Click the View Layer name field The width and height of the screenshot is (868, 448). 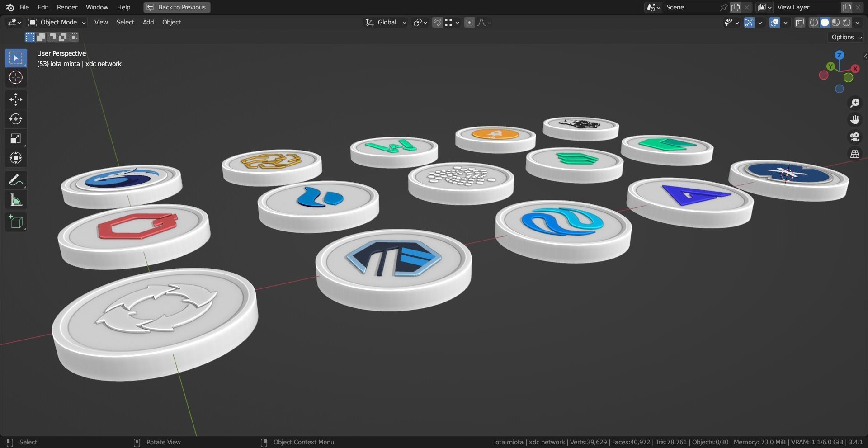(807, 7)
